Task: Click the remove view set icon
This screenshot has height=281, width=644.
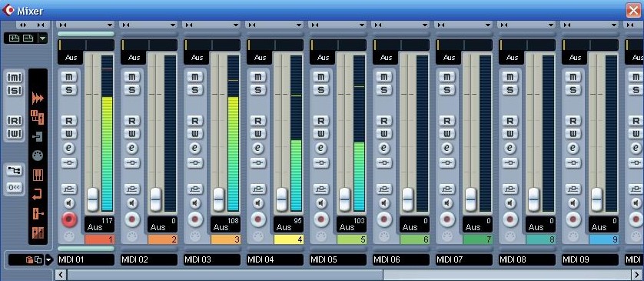Action: coord(28,38)
